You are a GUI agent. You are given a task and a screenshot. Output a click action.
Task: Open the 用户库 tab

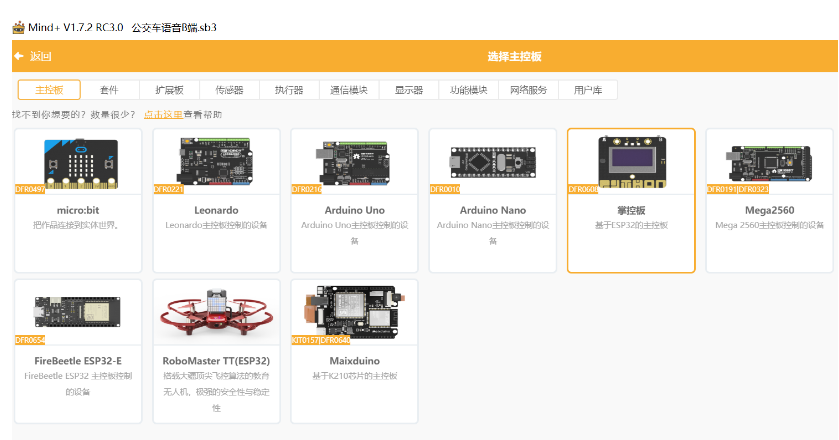click(x=588, y=90)
